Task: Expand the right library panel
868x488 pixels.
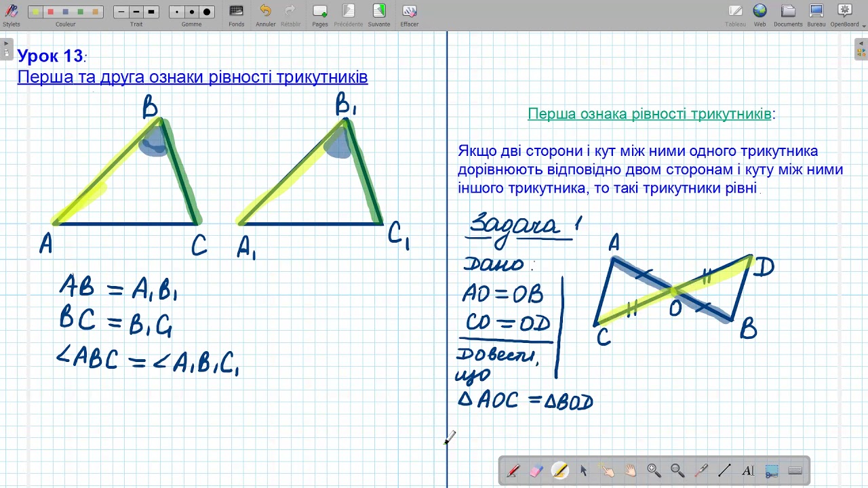Action: point(861,48)
